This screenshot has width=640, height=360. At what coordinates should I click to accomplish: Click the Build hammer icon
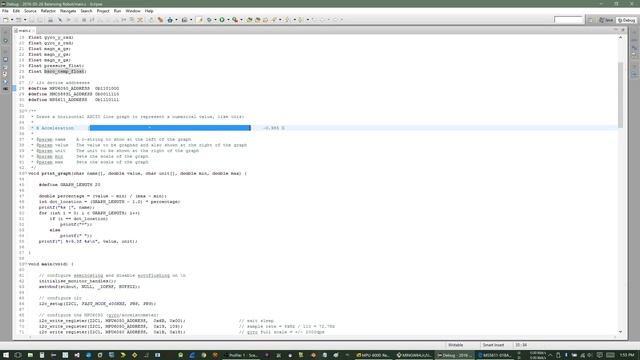(x=160, y=20)
